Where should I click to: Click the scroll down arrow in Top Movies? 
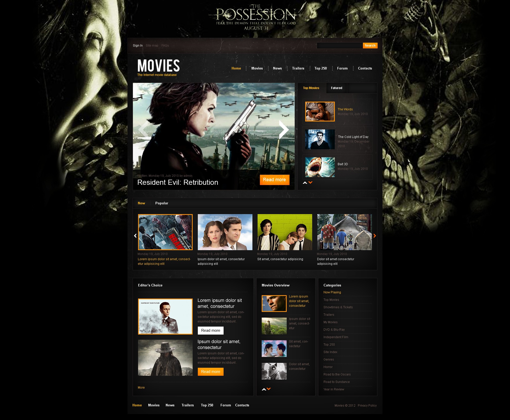(309, 183)
